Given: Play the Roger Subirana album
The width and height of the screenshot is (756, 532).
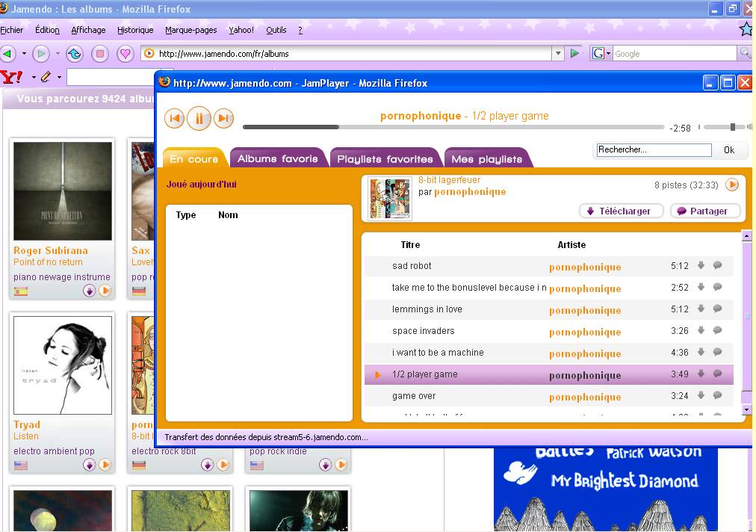Looking at the screenshot, I should [x=105, y=291].
